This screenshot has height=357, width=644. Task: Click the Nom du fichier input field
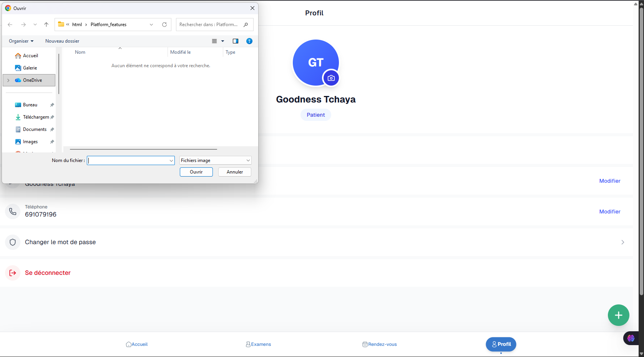tap(128, 160)
